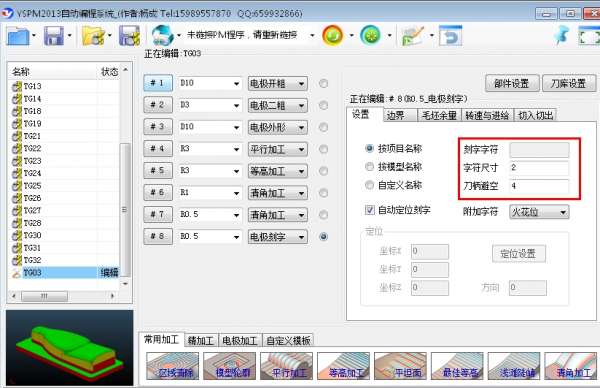Viewport: 600px width, 388px height.
Task: Click the blue folder open icon
Action: 18,36
